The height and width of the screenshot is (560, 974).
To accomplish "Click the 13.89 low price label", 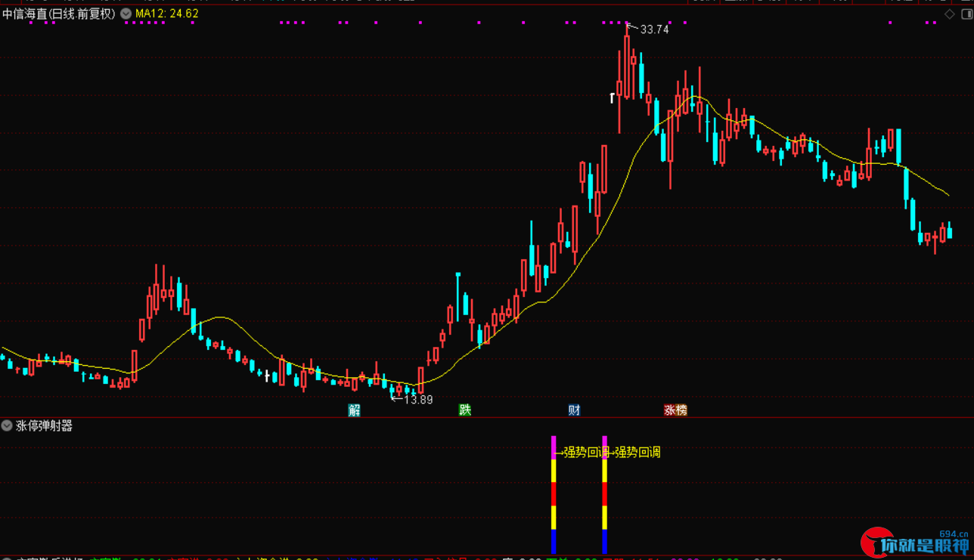I will point(418,400).
